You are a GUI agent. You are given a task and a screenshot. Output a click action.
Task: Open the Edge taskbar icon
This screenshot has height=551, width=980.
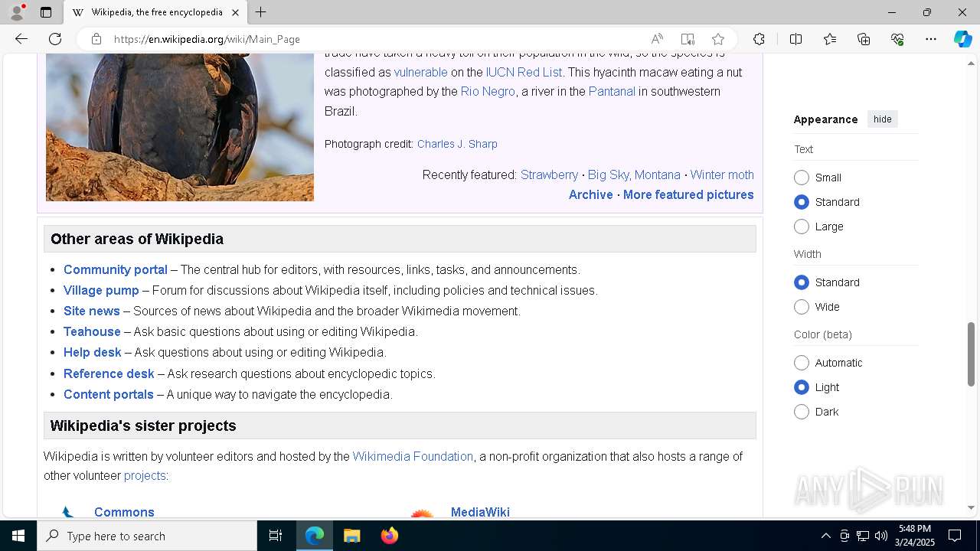315,536
